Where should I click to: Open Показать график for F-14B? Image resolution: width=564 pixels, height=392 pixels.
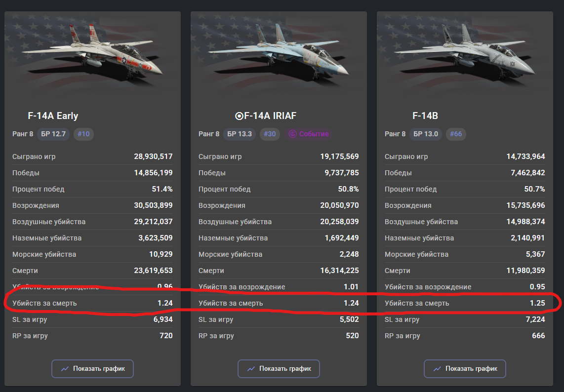click(465, 369)
